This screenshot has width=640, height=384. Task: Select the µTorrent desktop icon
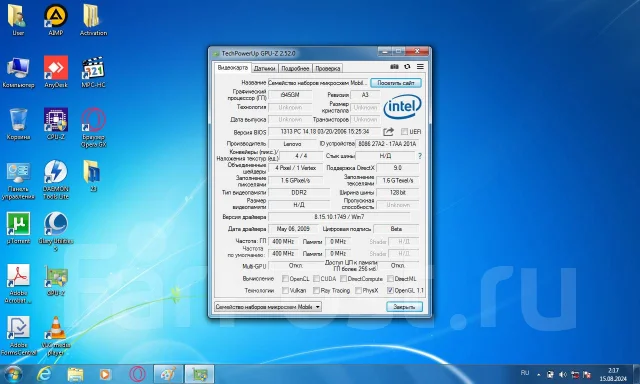pos(18,228)
